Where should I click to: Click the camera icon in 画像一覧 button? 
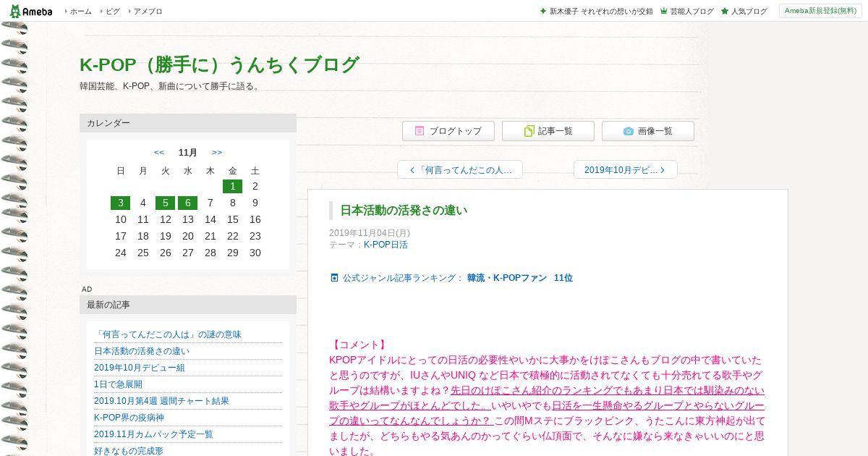[629, 131]
